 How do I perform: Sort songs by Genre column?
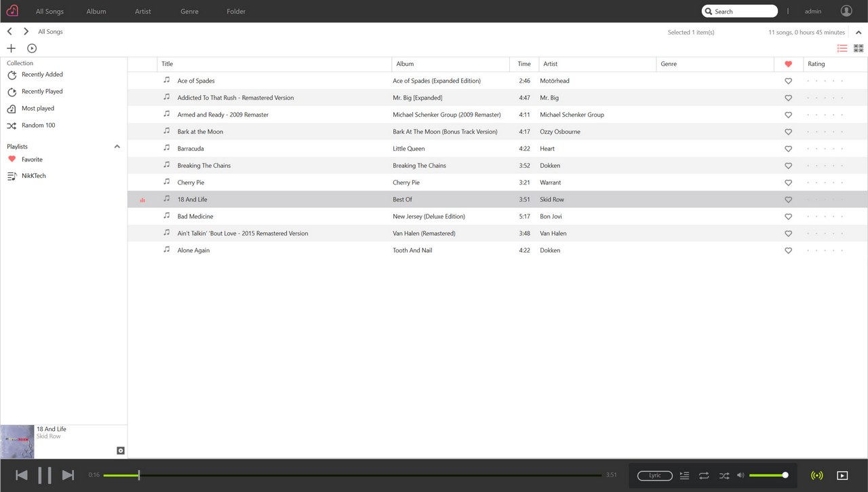[x=715, y=64]
